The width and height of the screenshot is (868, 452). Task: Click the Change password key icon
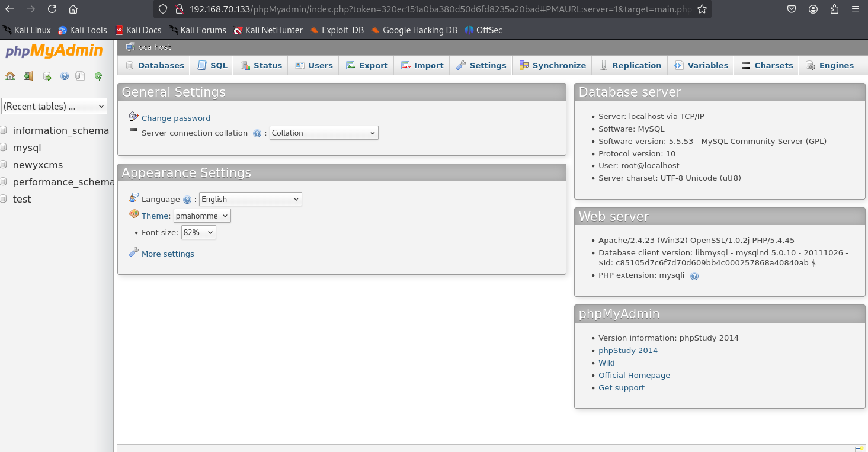pos(134,117)
